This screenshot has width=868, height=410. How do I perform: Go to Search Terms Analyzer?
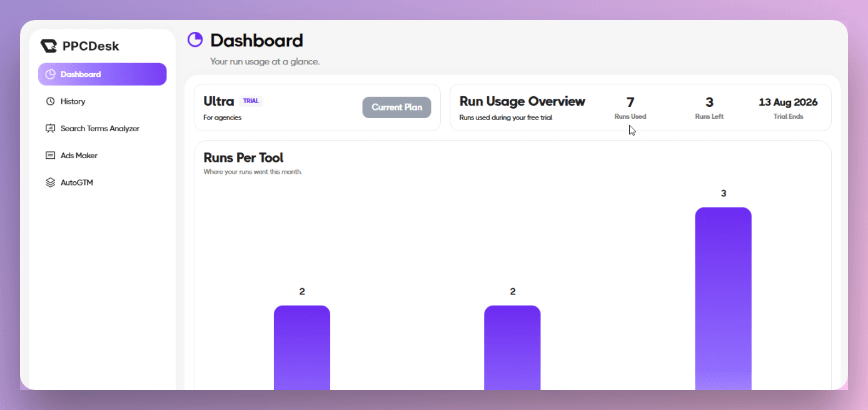[103, 128]
